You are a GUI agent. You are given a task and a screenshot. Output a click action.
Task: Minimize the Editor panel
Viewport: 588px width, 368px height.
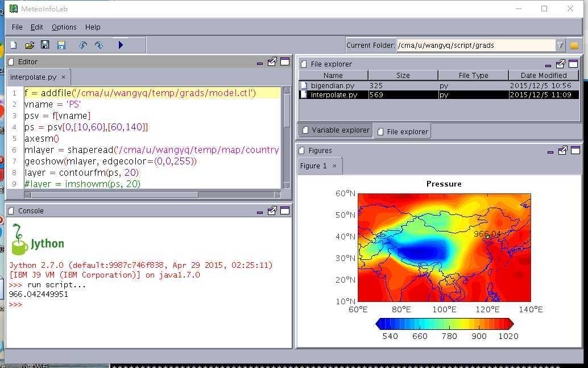click(259, 63)
